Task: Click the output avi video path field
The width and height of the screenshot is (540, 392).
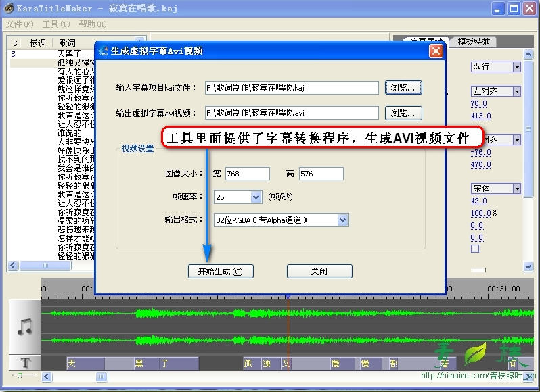Action: (x=292, y=113)
